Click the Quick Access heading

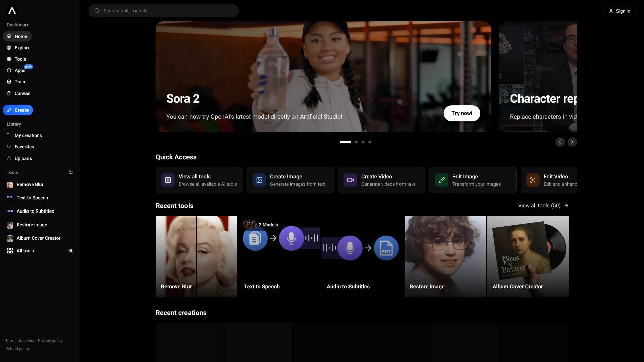[176, 157]
